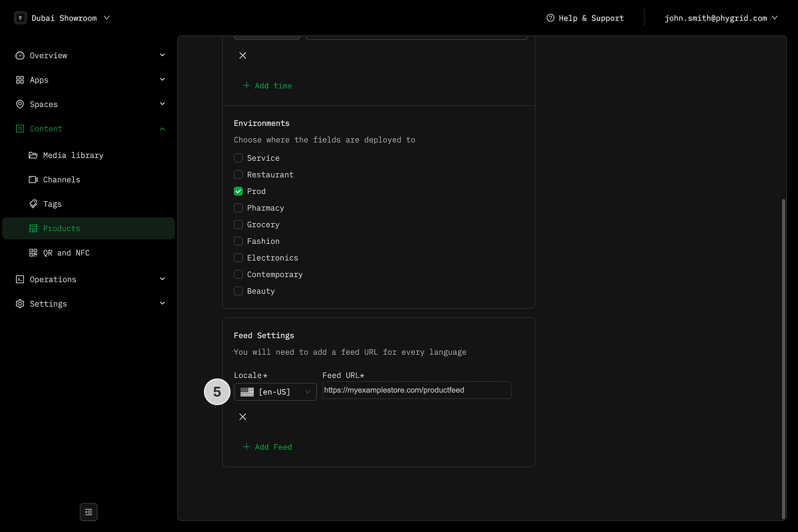
Task: Enable the Pharmacy environment checkbox
Action: pyautogui.click(x=238, y=208)
